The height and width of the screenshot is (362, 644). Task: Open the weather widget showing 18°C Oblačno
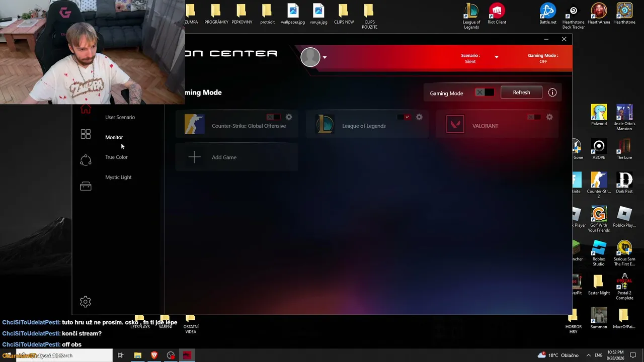point(557,355)
